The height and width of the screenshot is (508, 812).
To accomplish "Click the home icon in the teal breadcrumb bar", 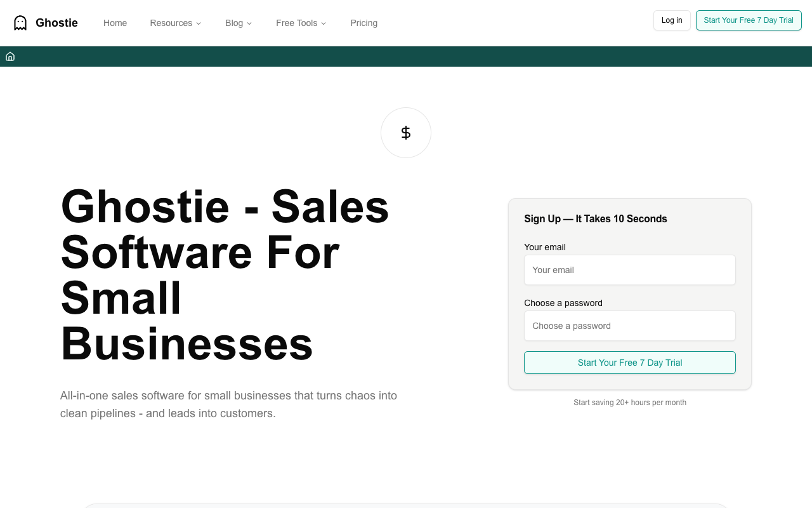I will coord(10,56).
